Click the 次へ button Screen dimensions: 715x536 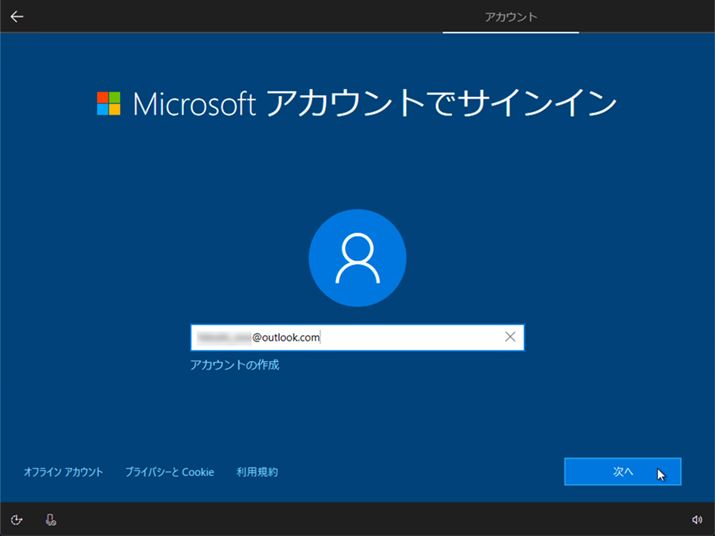pyautogui.click(x=622, y=472)
